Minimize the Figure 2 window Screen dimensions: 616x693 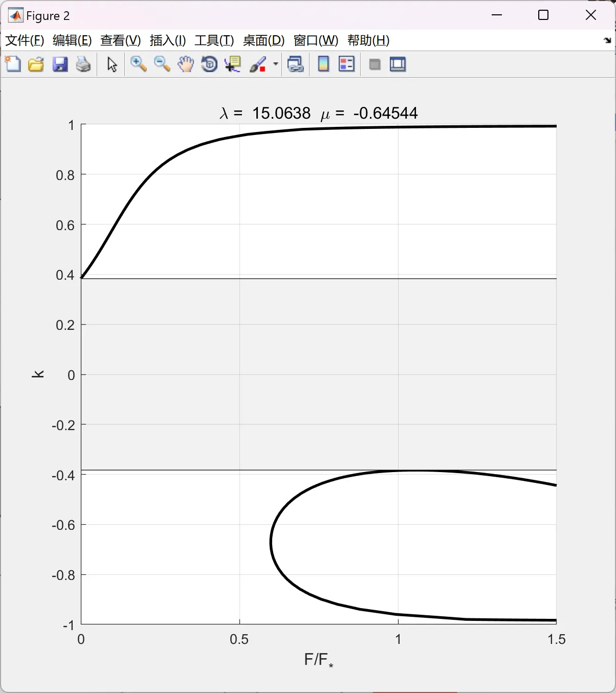point(496,15)
